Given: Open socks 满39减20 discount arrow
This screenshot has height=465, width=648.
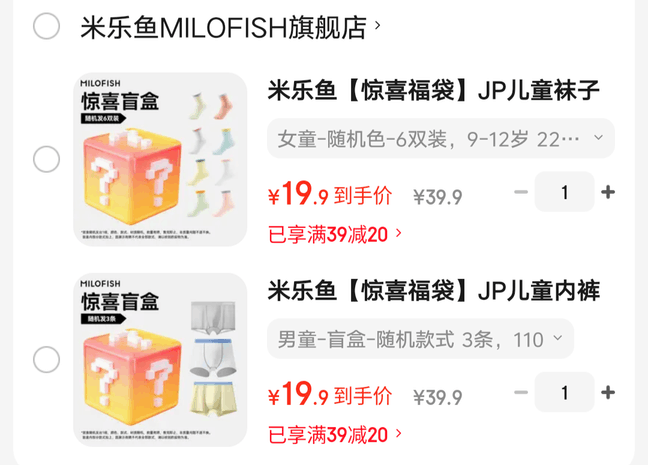Looking at the screenshot, I should (399, 234).
